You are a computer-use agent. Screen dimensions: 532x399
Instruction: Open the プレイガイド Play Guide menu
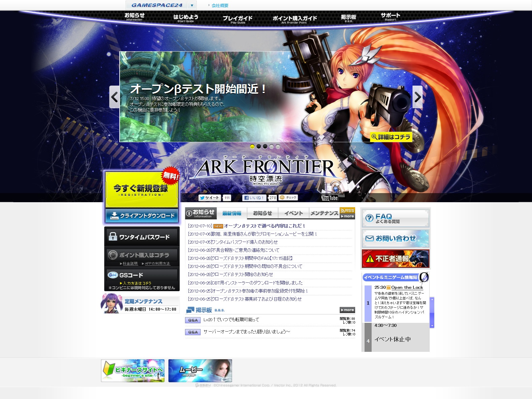(238, 20)
